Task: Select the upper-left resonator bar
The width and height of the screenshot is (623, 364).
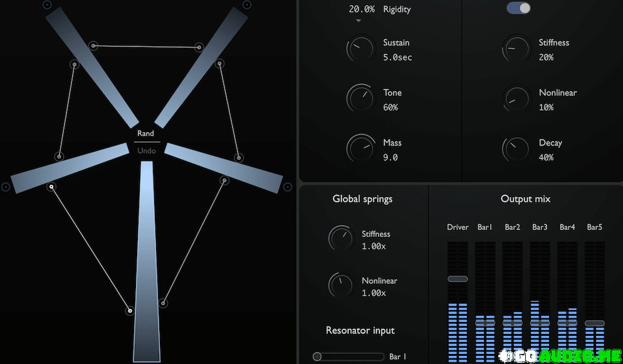Action: (92, 67)
